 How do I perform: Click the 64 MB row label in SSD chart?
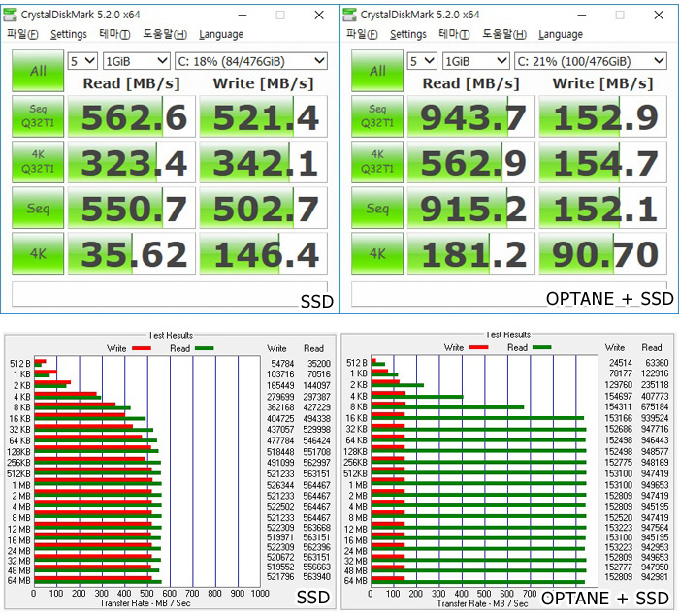[x=19, y=580]
